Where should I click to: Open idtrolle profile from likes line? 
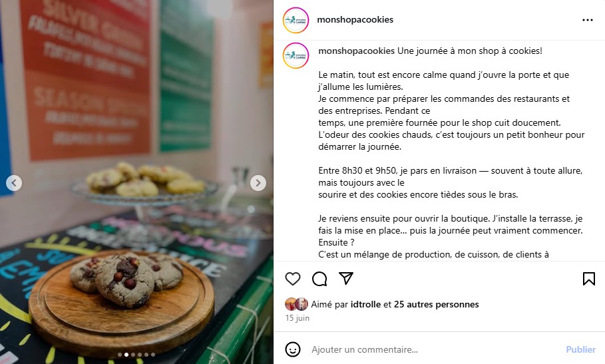pyautogui.click(x=365, y=304)
